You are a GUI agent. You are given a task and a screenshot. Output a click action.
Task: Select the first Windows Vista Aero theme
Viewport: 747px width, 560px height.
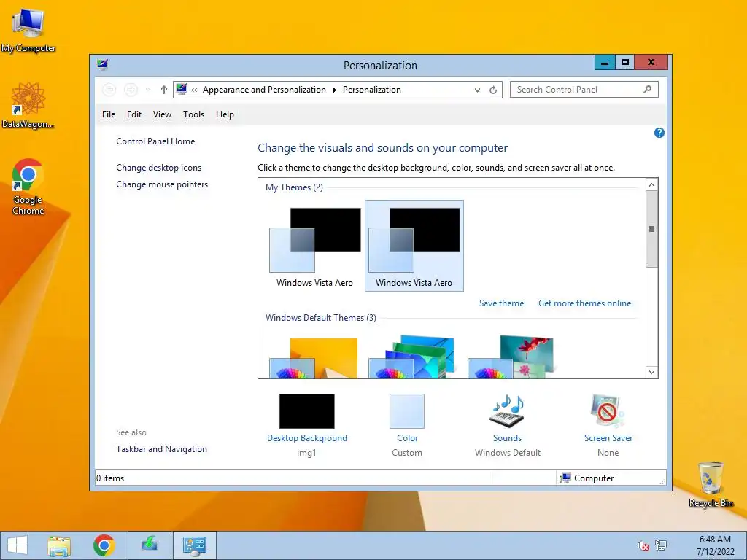coord(314,246)
